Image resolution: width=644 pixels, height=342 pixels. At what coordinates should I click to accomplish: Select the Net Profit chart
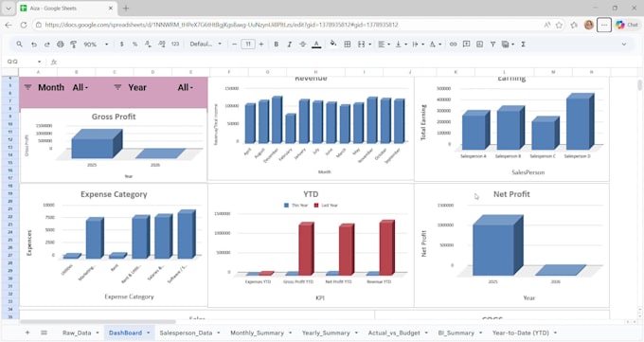point(511,245)
